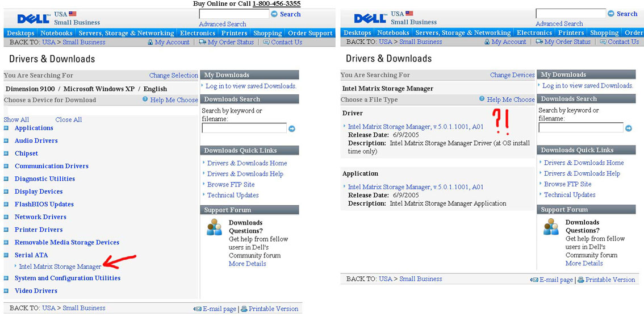
Task: Click My Account link on left page
Action: (172, 42)
